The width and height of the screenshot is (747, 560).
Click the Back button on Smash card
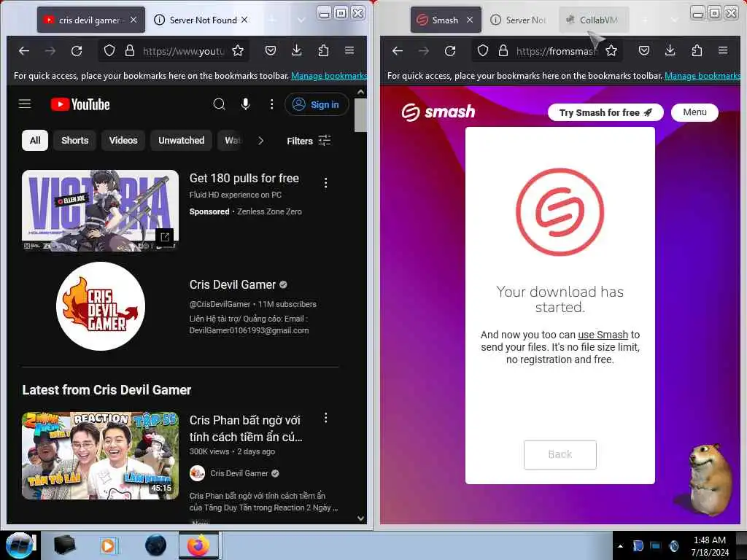tap(560, 455)
